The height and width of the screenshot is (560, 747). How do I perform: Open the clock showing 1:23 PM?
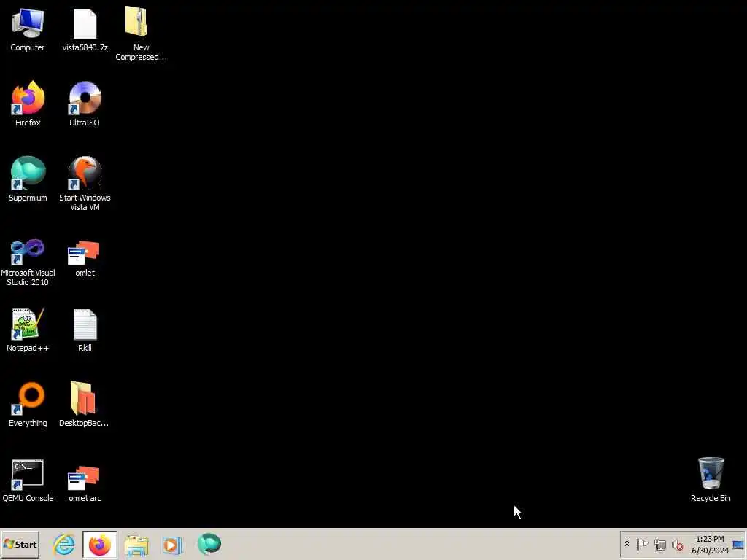[x=710, y=544]
